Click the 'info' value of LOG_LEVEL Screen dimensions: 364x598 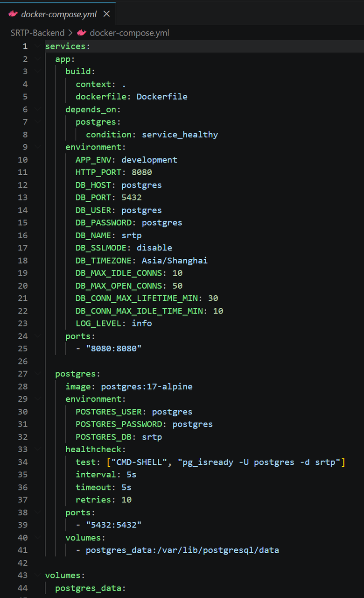142,324
